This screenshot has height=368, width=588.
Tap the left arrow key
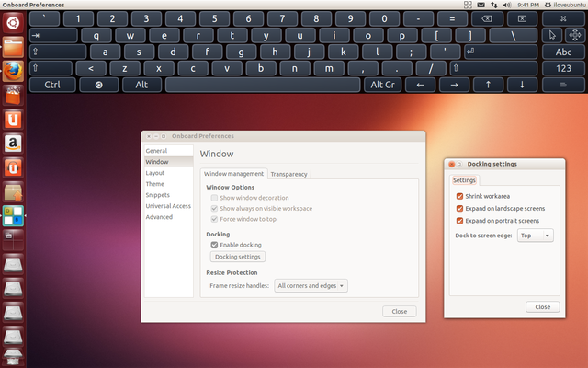(420, 85)
